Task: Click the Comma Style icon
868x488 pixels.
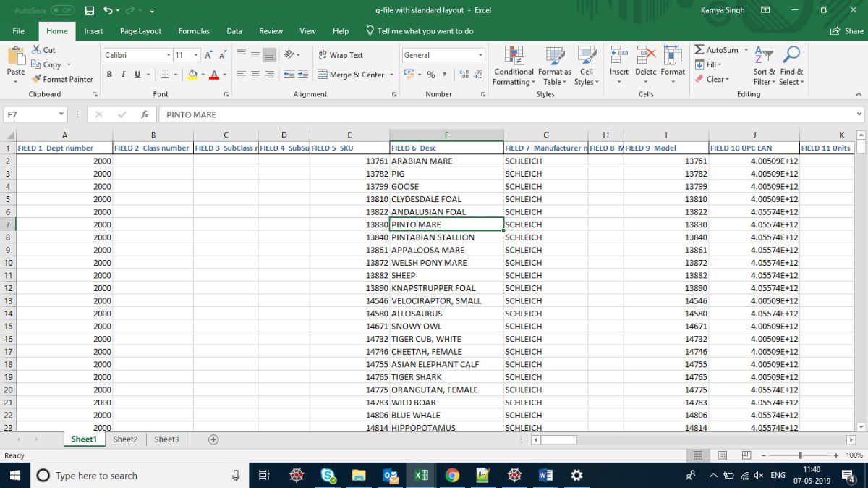Action: tap(445, 75)
